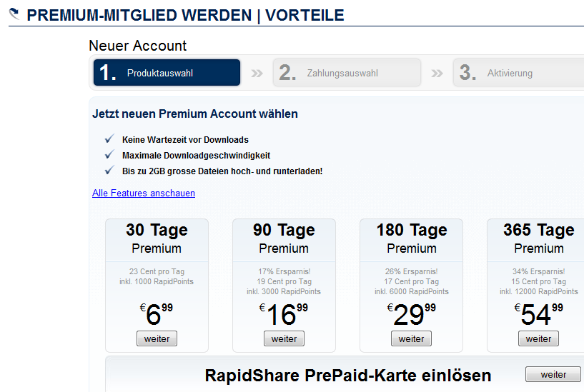Viewport: 584px width, 392px height.
Task: Click the '26% Ersparnis!' text
Action: (412, 271)
